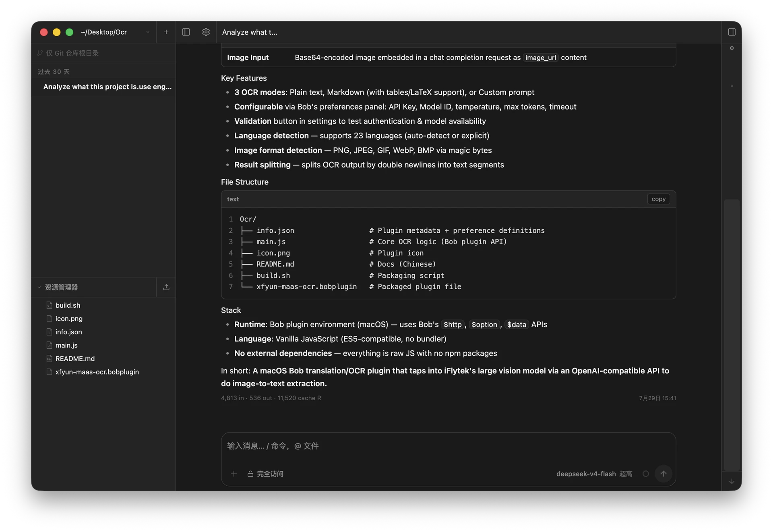This screenshot has width=773, height=532.
Task: Open the deepseek-v4-flash model selector
Action: (x=586, y=474)
